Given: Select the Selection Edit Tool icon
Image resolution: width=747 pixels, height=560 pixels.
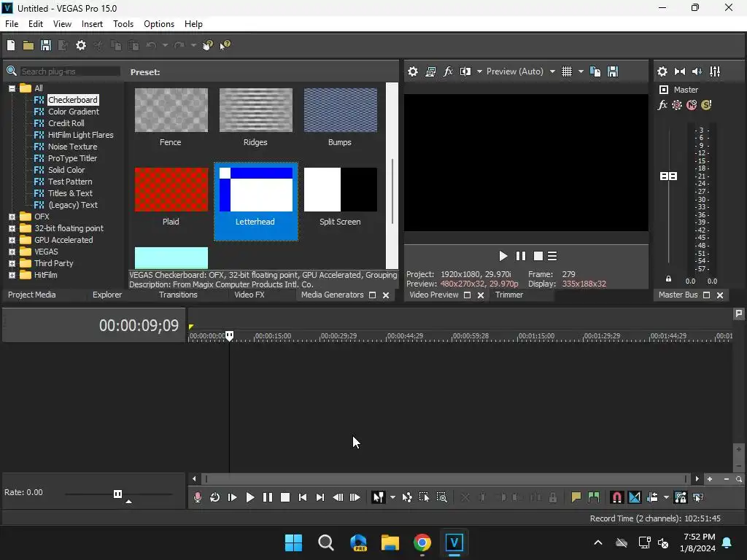Looking at the screenshot, I should [424, 497].
